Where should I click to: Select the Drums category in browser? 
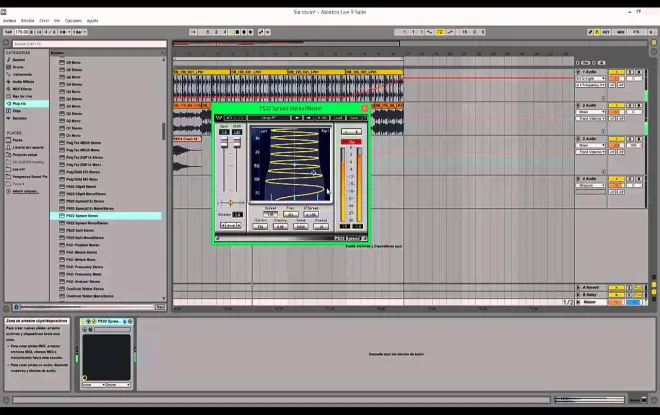tap(18, 67)
